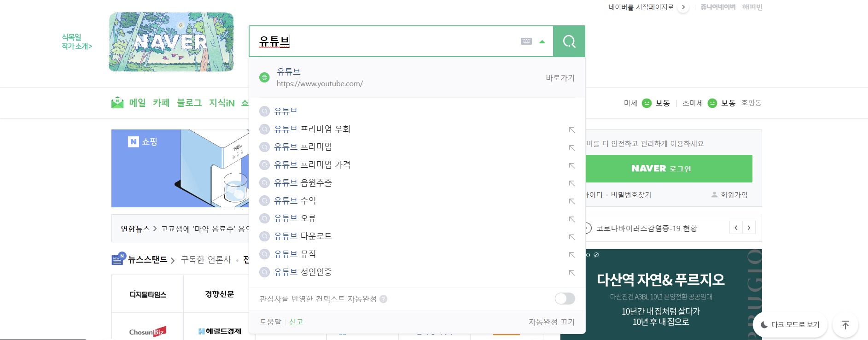Image resolution: width=868 pixels, height=340 pixels.
Task: Click fill-in arrow for 유튜브 수익
Action: [571, 201]
